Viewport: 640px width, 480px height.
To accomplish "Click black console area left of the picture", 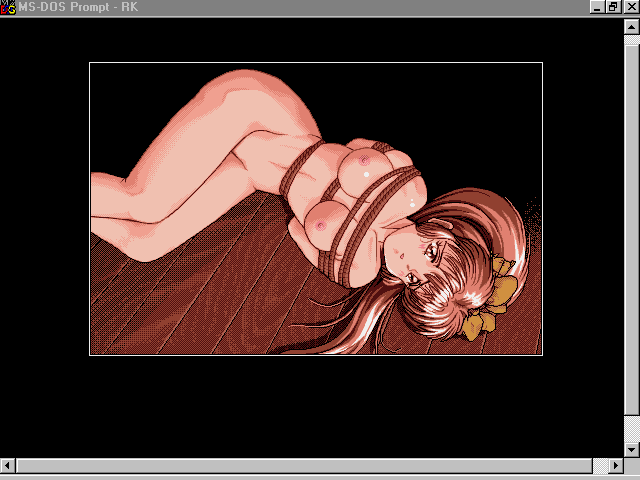I will coord(45,208).
